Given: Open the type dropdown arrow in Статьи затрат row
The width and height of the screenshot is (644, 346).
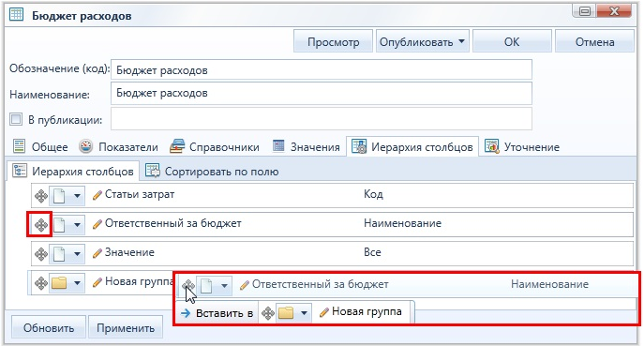Looking at the screenshot, I should point(77,196).
